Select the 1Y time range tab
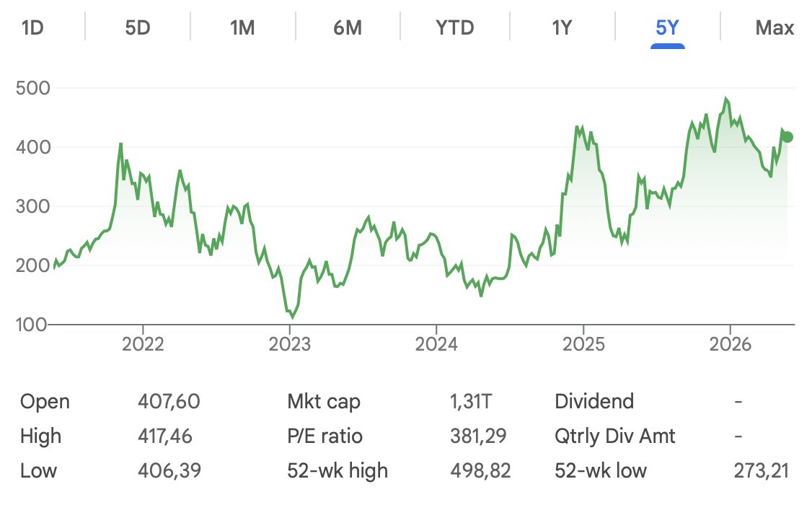Screen dimensions: 812x505 [x=562, y=27]
